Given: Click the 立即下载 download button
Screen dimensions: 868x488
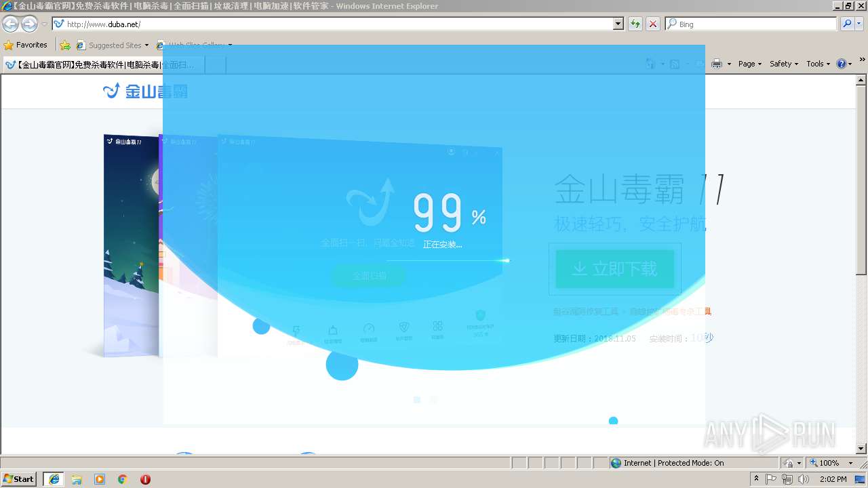Looking at the screenshot, I should [615, 269].
